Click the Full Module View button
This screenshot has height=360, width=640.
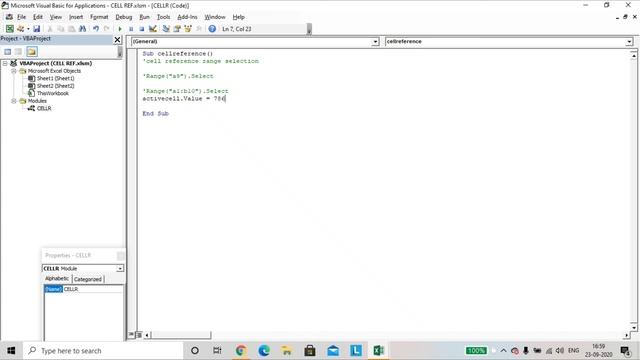(139, 335)
